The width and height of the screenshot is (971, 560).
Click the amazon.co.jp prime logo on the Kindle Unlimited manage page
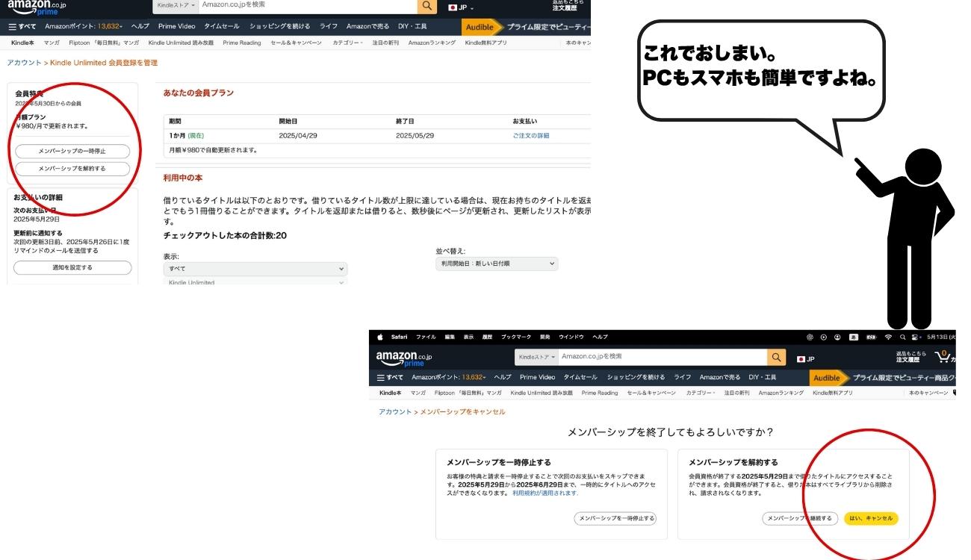tap(37, 7)
